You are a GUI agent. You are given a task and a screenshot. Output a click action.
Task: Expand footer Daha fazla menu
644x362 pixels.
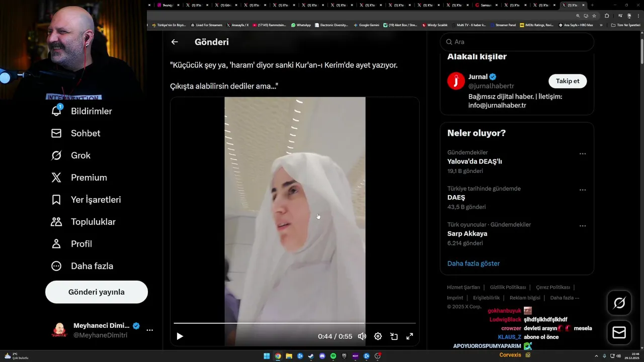coord(565,298)
